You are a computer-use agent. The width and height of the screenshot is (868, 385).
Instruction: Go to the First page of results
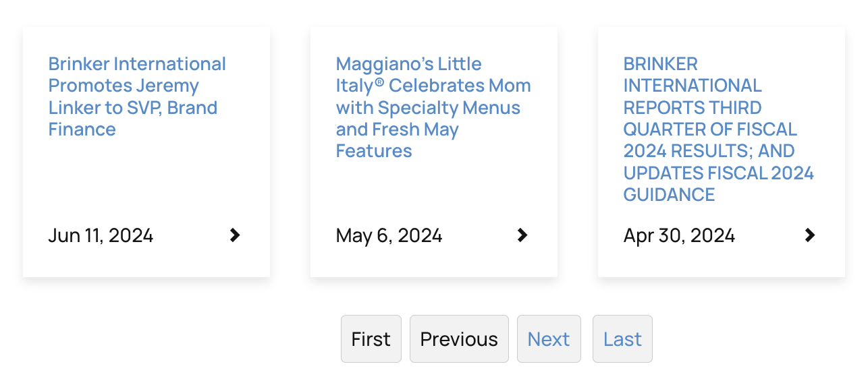click(371, 338)
